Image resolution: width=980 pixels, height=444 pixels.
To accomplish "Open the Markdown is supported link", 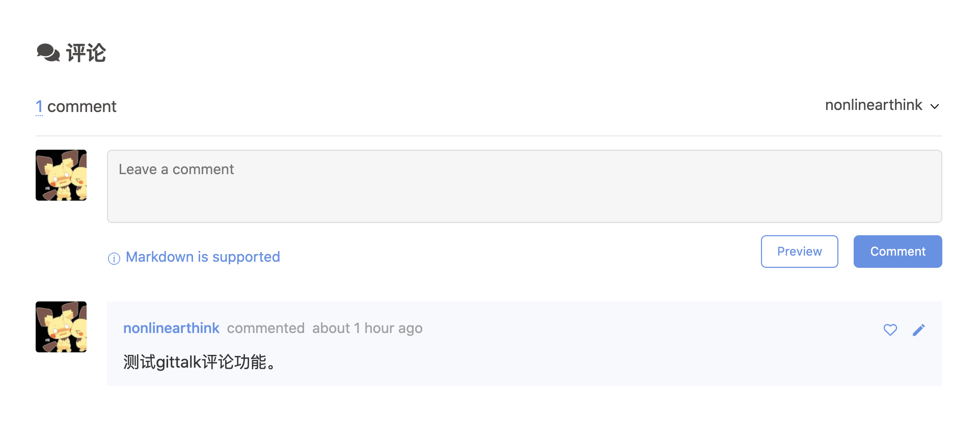I will click(x=203, y=257).
